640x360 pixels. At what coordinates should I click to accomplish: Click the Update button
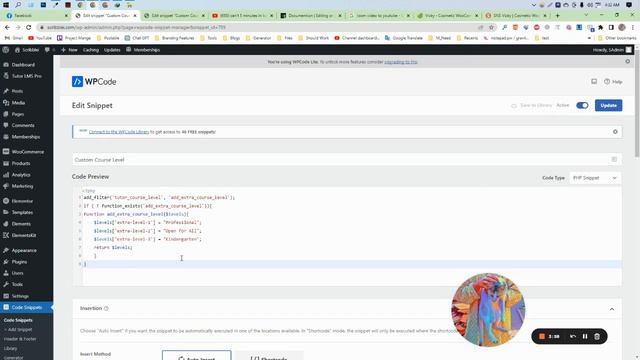click(x=608, y=105)
